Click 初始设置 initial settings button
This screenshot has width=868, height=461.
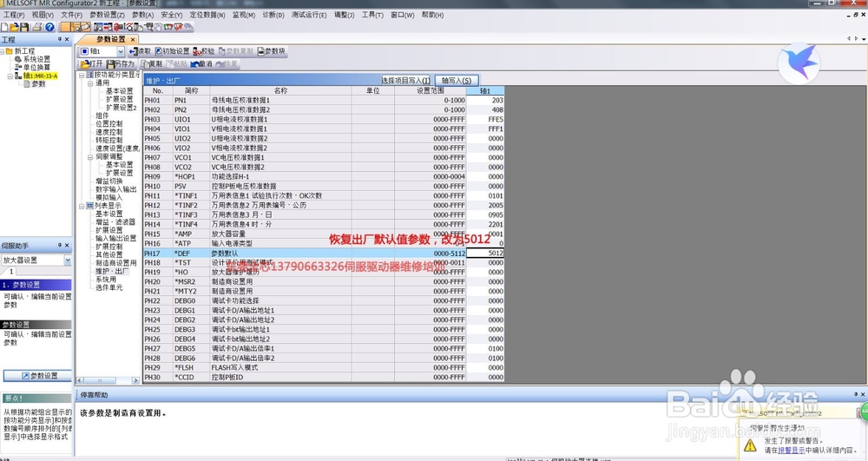coord(172,51)
